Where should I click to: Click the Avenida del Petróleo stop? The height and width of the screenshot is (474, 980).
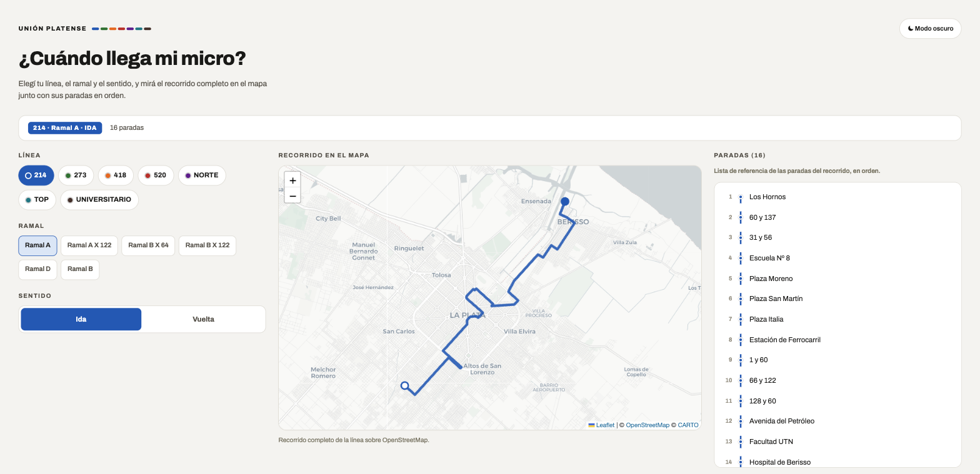coord(837,421)
